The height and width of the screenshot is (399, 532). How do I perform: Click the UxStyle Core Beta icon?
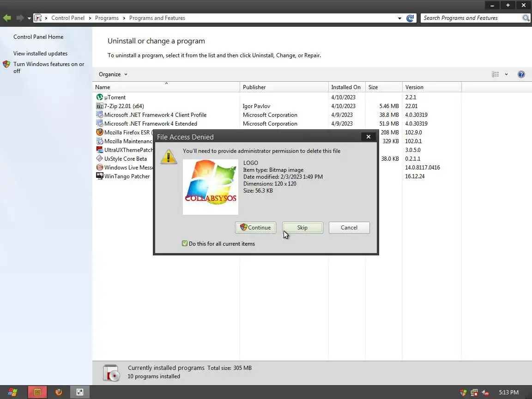click(99, 158)
